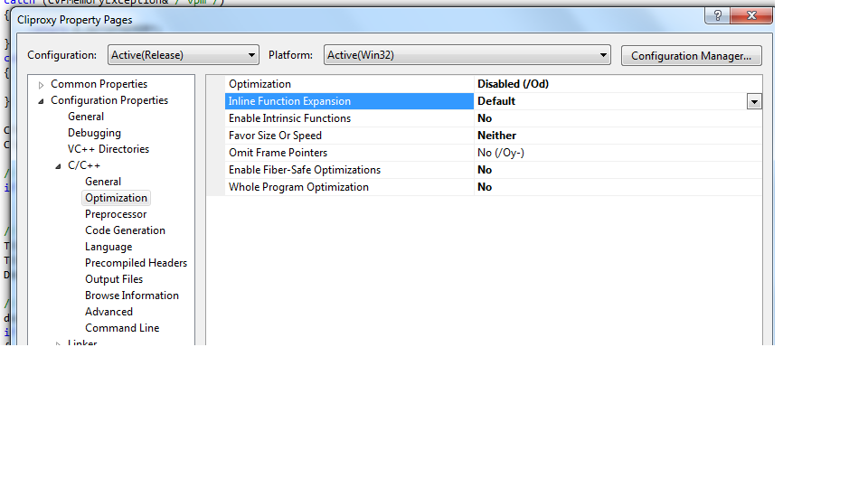Click the No value for Enable Intrinsic Functions

(x=485, y=118)
